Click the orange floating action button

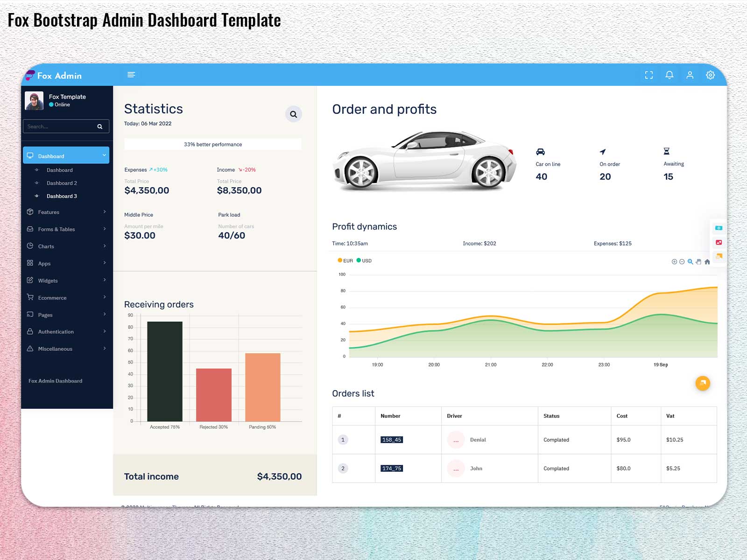click(702, 383)
